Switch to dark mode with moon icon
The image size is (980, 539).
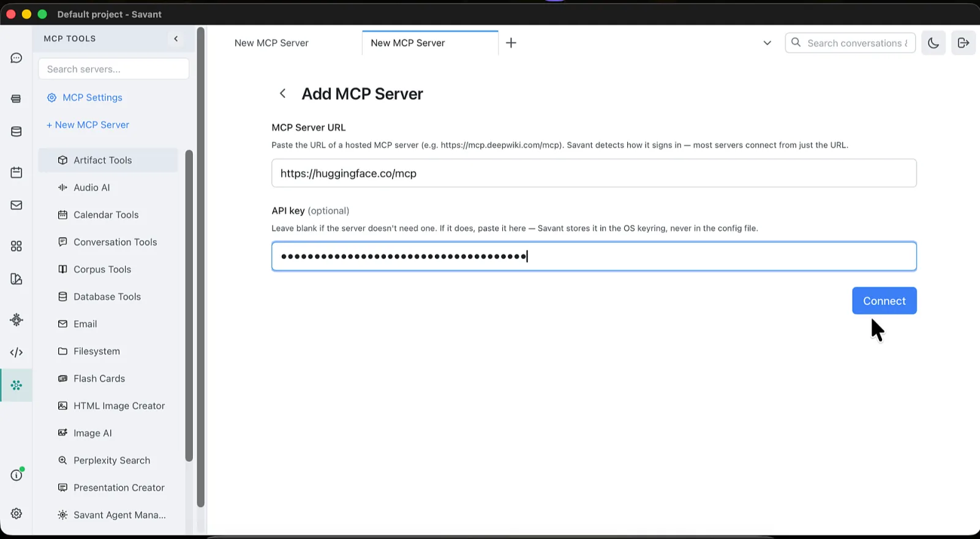pos(933,43)
